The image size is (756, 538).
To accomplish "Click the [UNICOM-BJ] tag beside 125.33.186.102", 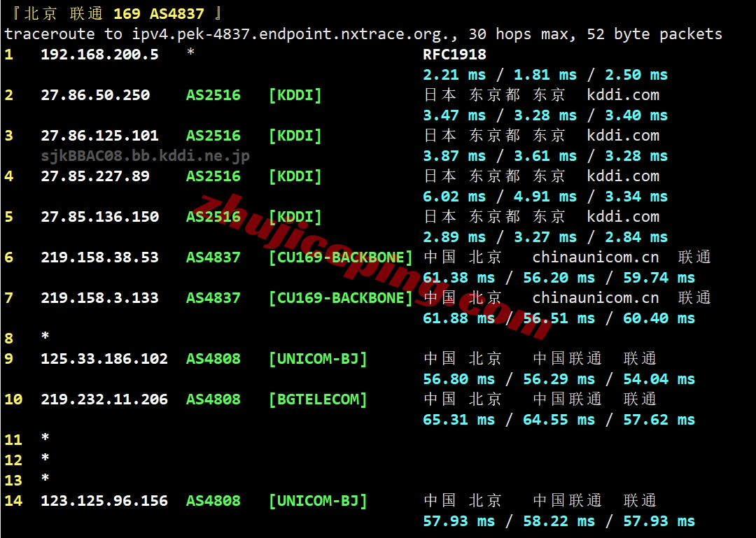I will [318, 359].
